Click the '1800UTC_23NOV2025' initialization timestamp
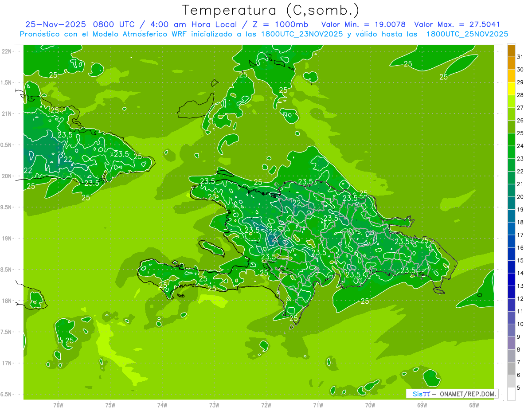Screen dimensions: 532x411 click(x=301, y=34)
